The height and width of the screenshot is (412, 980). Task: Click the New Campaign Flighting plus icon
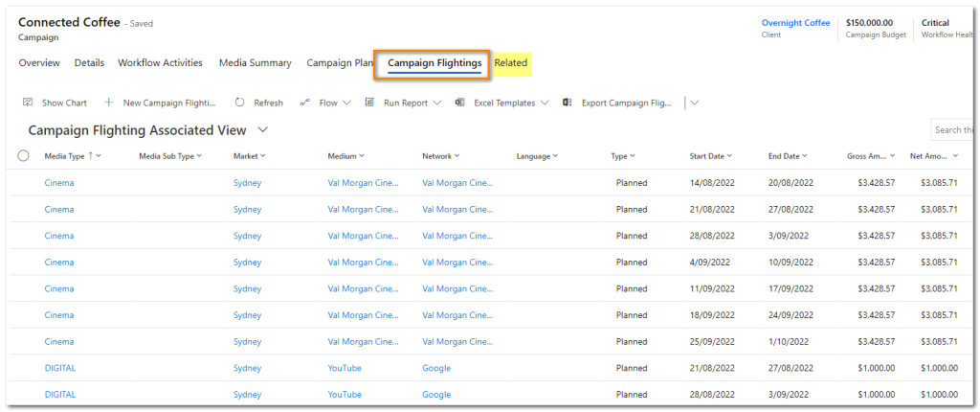109,103
